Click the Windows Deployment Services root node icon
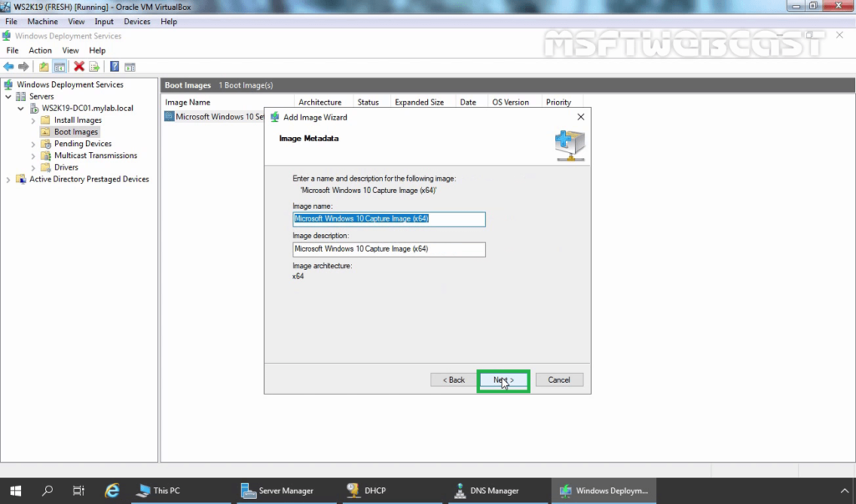Viewport: 856px width, 504px height. point(8,84)
